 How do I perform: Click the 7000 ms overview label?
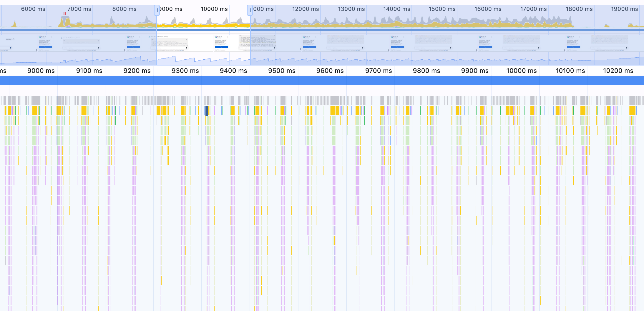point(79,9)
